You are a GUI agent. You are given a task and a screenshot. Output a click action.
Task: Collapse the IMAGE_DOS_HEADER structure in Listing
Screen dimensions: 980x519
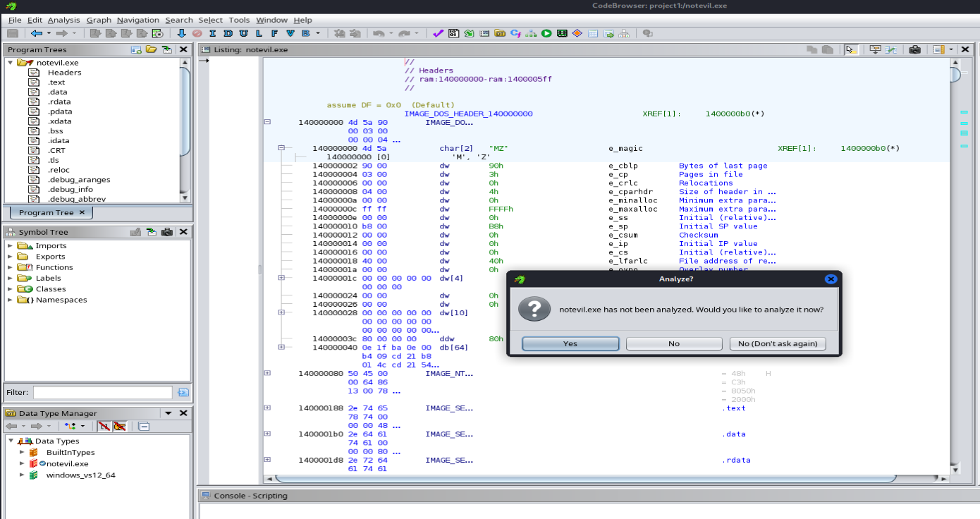click(x=267, y=122)
